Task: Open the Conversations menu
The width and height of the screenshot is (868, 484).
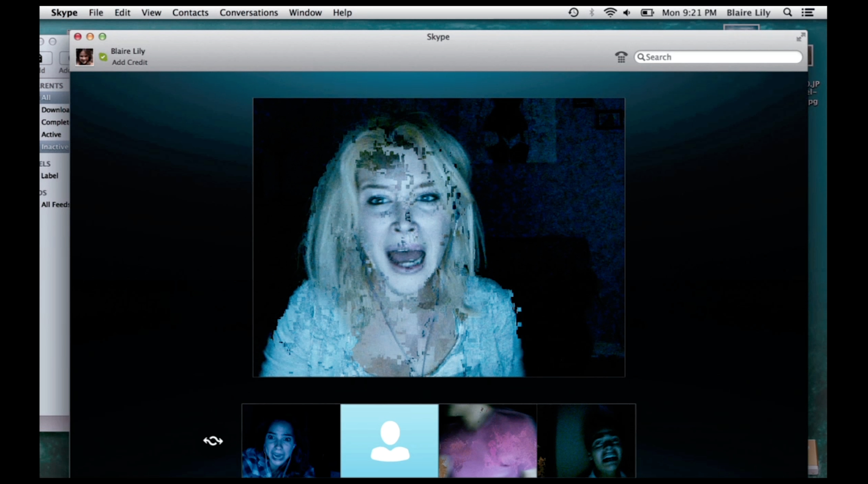Action: pos(249,13)
